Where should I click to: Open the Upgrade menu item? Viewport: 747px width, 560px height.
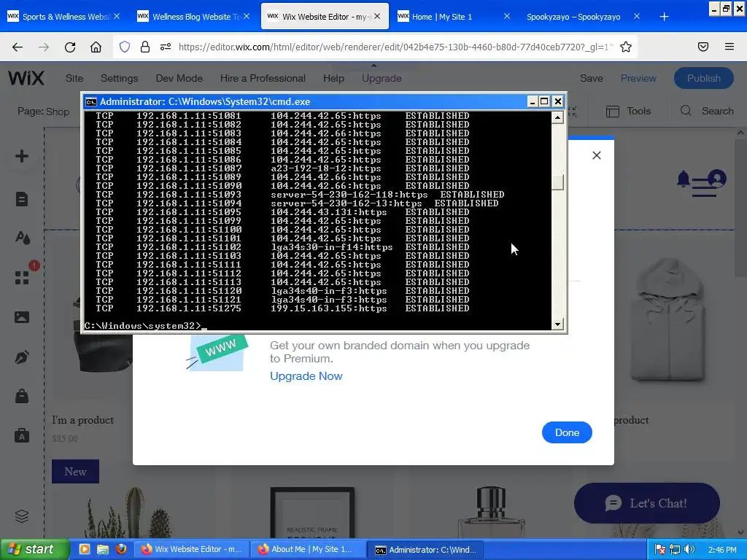[x=382, y=78]
